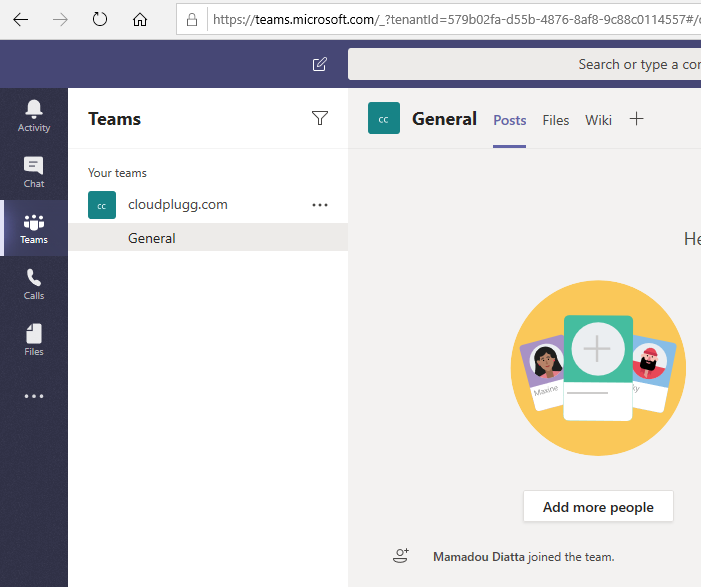Viewport: 701px width, 587px height.
Task: Select the General channel
Action: pos(208,238)
